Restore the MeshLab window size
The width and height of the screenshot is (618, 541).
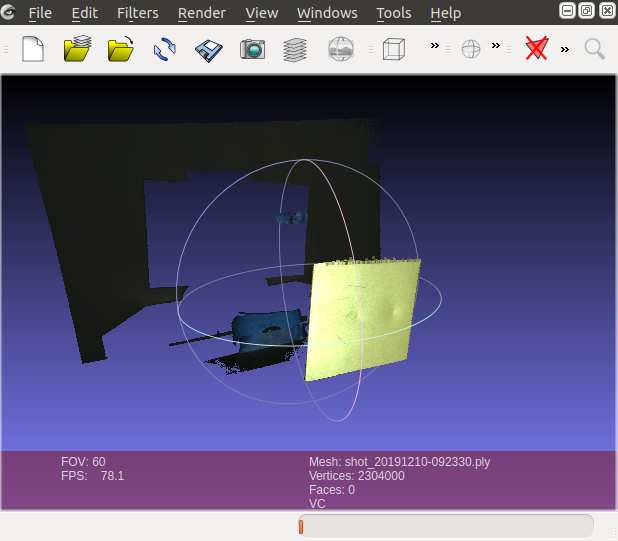pyautogui.click(x=586, y=11)
